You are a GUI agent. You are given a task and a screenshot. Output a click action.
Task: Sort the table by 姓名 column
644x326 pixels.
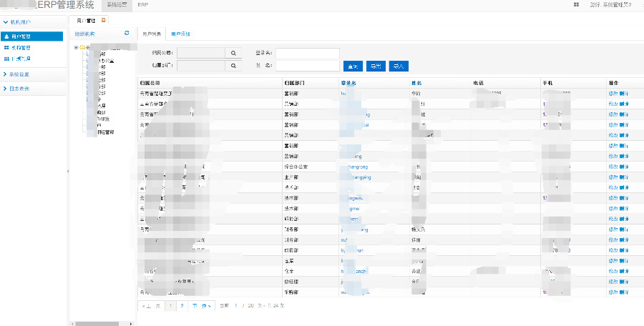[417, 83]
